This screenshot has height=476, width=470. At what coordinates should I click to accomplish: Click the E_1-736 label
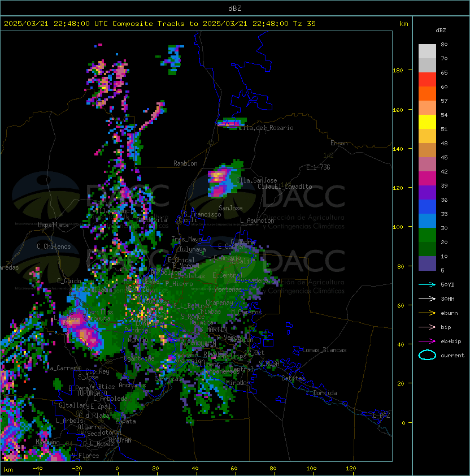318,167
